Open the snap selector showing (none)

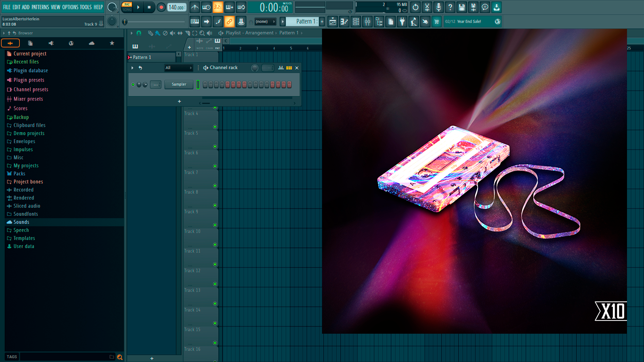(x=265, y=22)
